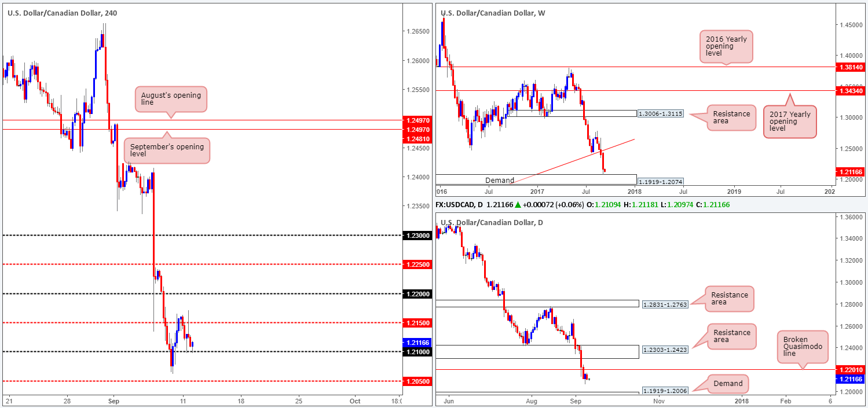The width and height of the screenshot is (868, 408).
Task: Click the Feb label on daily time axis
Action: pyautogui.click(x=785, y=400)
